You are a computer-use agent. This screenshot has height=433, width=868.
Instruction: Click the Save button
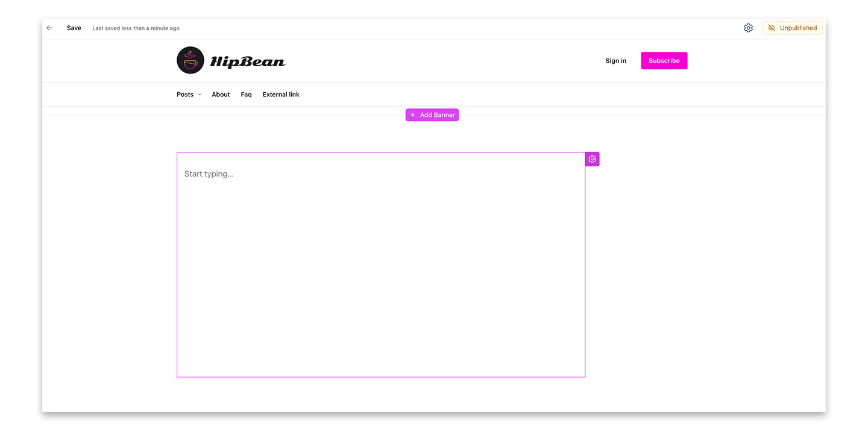tap(74, 28)
